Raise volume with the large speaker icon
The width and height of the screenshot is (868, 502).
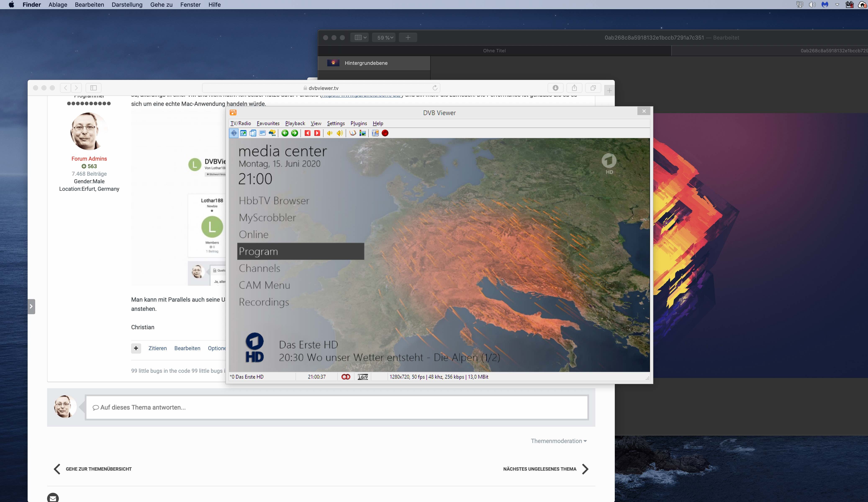[x=340, y=133]
